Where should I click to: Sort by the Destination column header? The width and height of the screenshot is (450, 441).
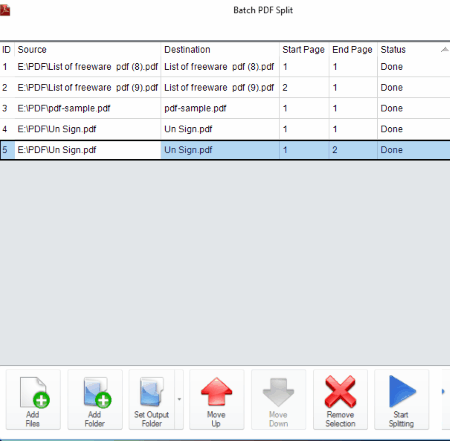point(220,50)
